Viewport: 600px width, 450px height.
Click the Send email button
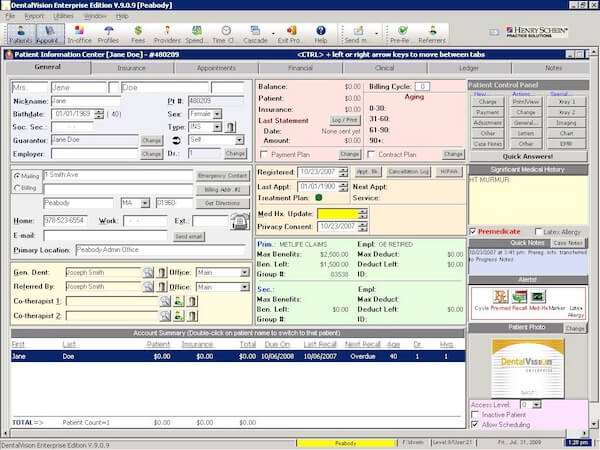tap(189, 236)
